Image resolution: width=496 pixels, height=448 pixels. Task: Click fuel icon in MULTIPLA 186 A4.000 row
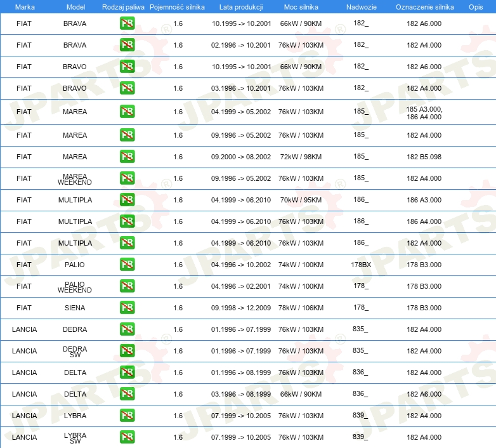tap(127, 221)
